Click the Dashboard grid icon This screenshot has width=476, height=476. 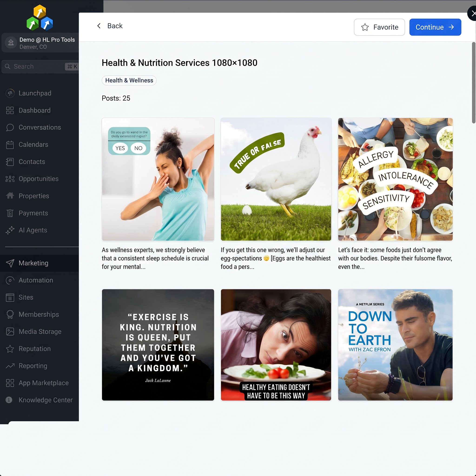(10, 110)
